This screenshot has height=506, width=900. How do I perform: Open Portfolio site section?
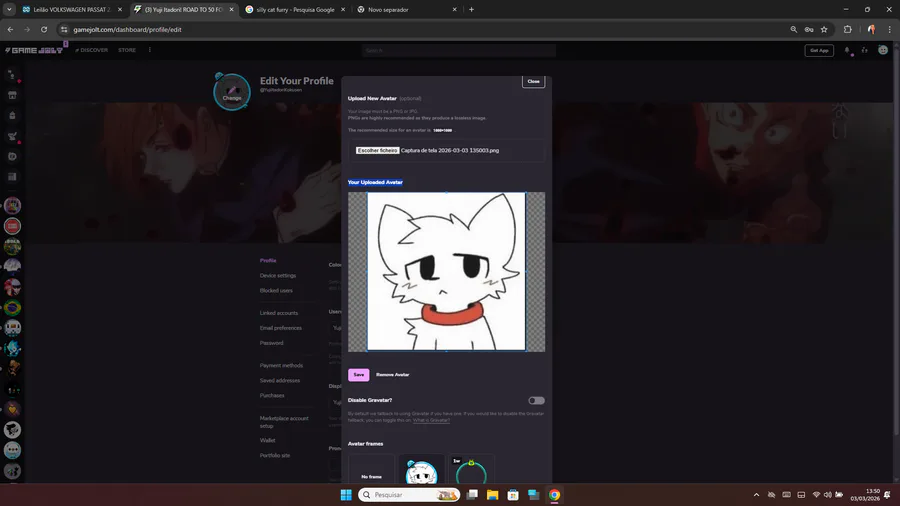(275, 456)
